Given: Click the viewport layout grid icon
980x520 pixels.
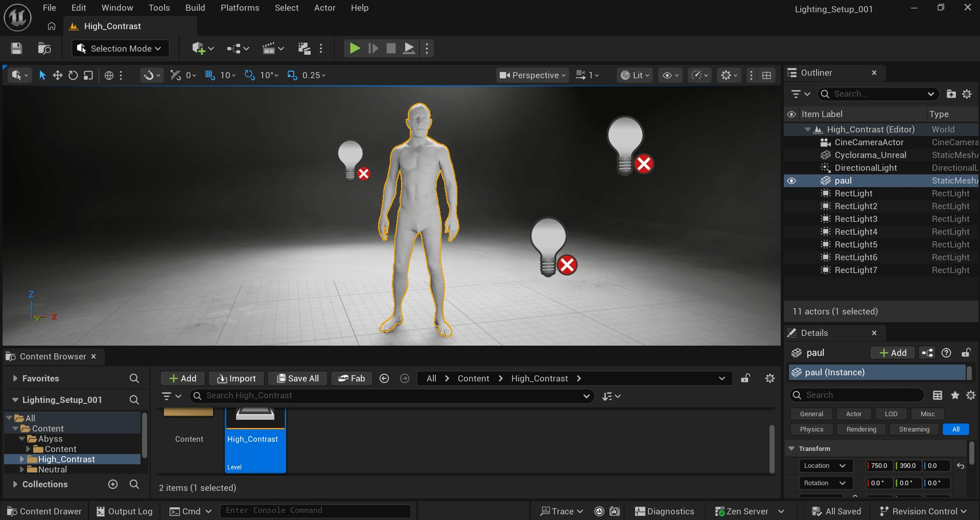Looking at the screenshot, I should pos(766,75).
